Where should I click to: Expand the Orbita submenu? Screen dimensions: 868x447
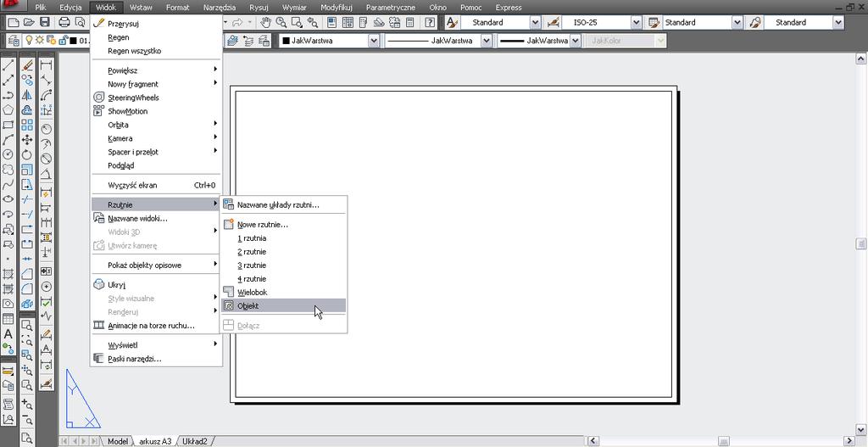[x=156, y=125]
